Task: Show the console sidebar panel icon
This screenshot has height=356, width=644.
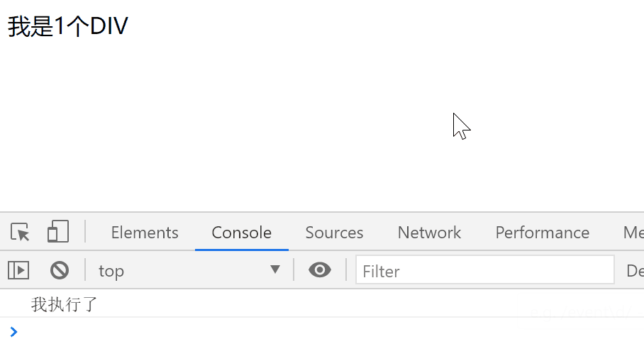Action: 18,270
